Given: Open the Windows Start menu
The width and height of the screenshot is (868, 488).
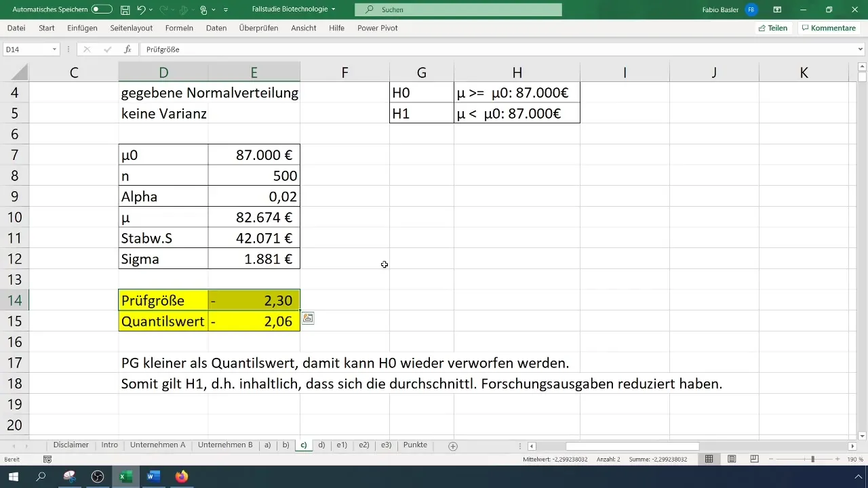Looking at the screenshot, I should 14,477.
